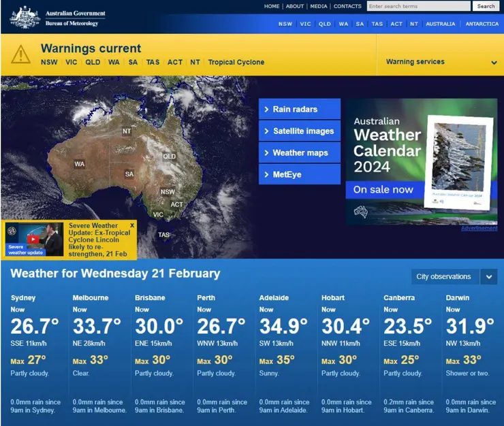504x426 pixels.
Task: Click the Advertisement link under the banner
Action: click(479, 228)
